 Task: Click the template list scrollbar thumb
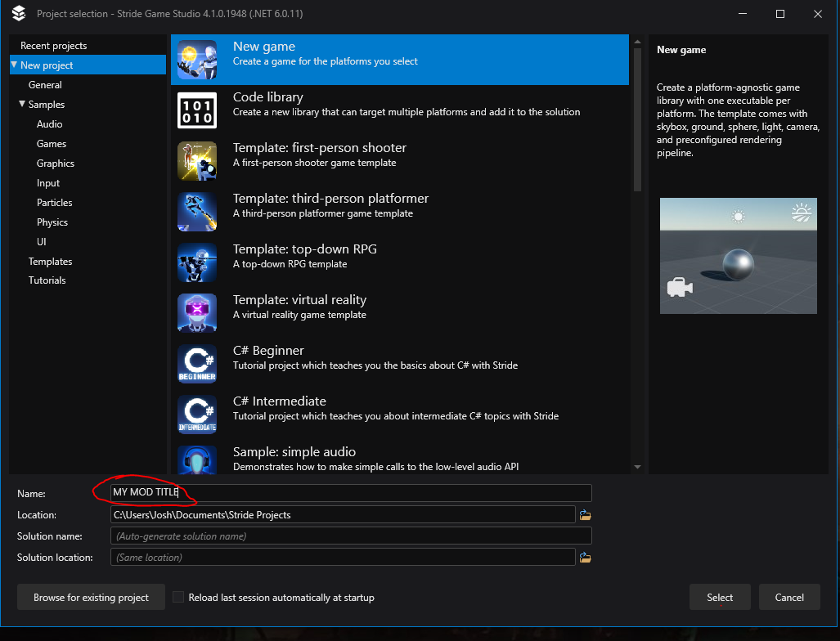[x=637, y=120]
